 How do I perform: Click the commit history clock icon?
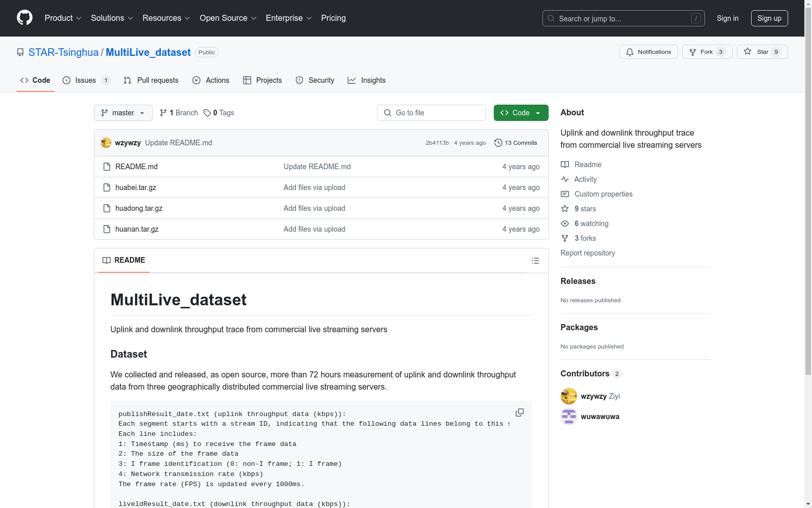tap(498, 143)
